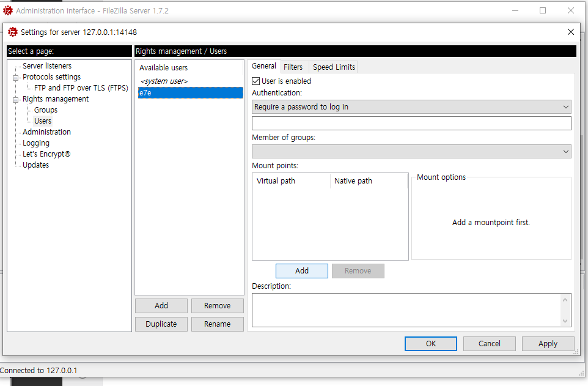Select user e7e in Available users
This screenshot has width=588, height=386.
tap(191, 93)
